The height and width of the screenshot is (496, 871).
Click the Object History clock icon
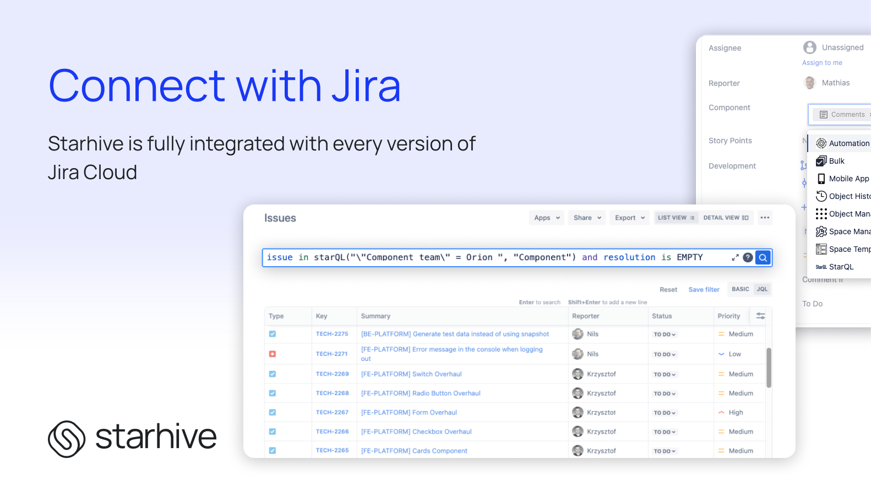[x=821, y=196]
